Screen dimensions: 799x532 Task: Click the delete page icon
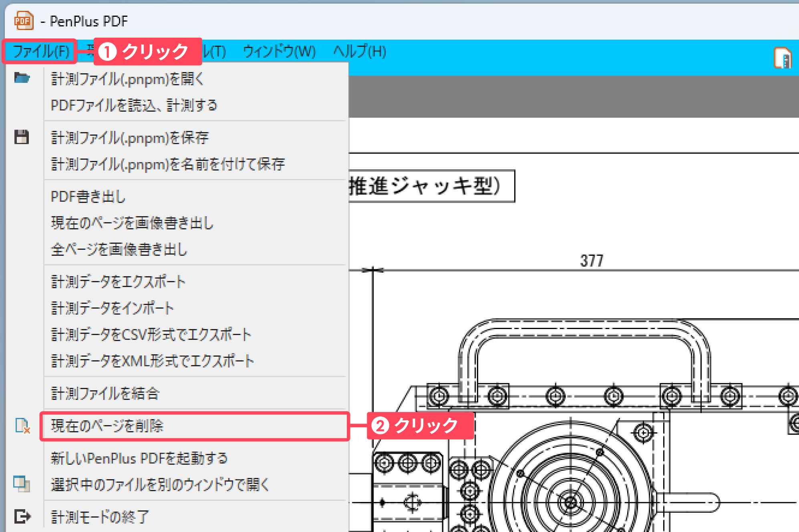[22, 426]
